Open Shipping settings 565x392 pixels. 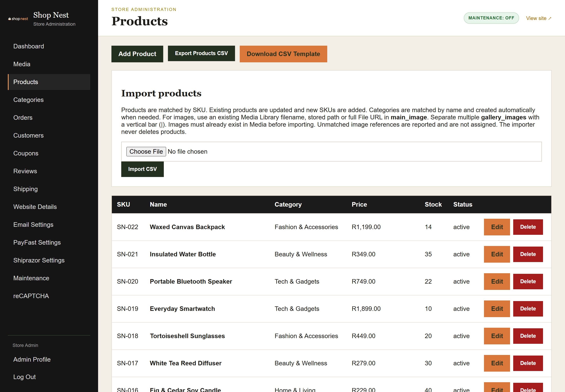click(49, 189)
